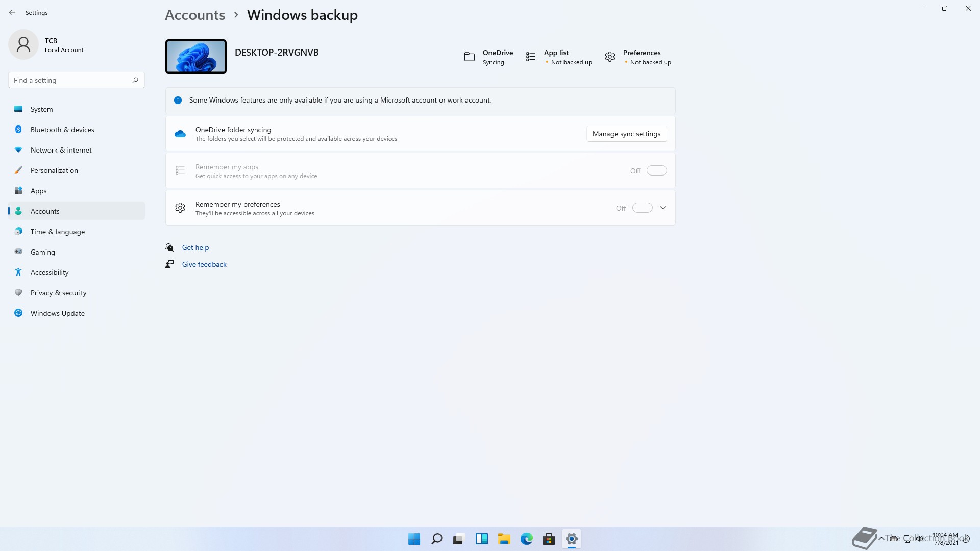The image size is (980, 551).
Task: Toggle Remember my preferences switch
Action: coord(643,208)
